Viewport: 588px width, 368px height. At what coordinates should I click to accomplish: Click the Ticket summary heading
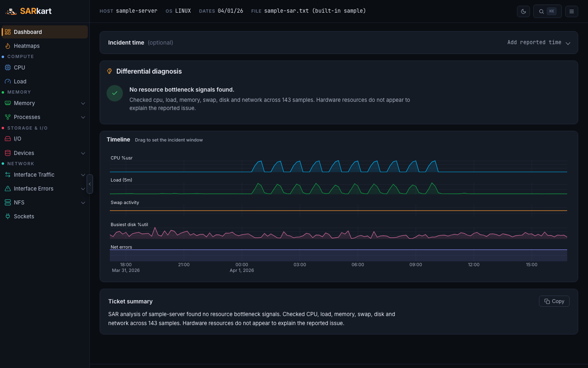coord(130,301)
